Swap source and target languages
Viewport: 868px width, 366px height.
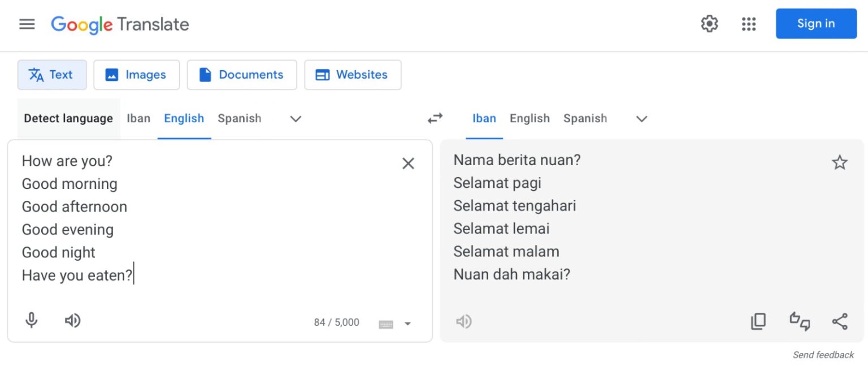pyautogui.click(x=435, y=118)
